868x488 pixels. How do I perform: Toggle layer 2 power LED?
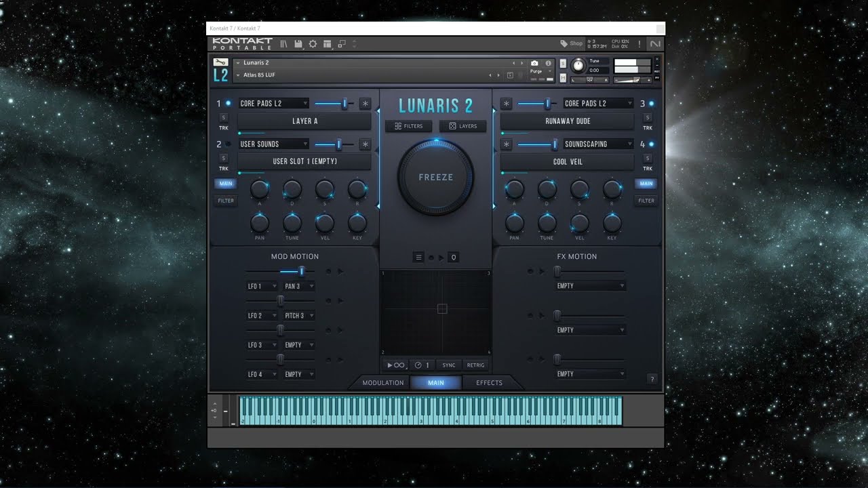228,144
